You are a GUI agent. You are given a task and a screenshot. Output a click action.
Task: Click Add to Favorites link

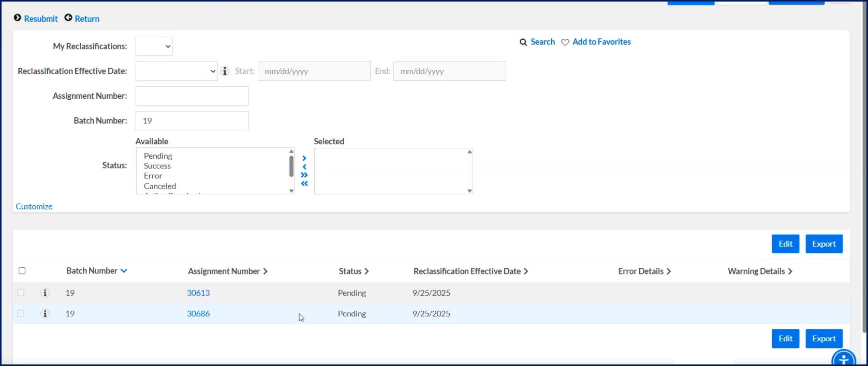[x=601, y=42]
